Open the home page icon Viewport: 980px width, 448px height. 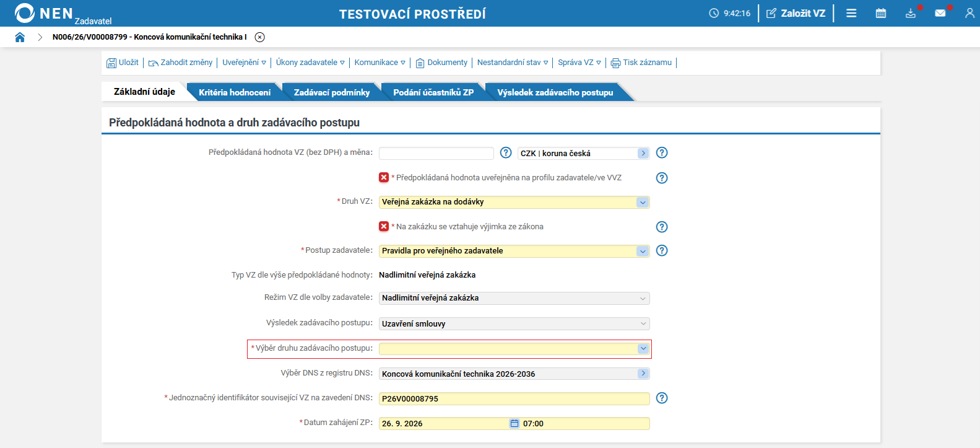pos(20,37)
